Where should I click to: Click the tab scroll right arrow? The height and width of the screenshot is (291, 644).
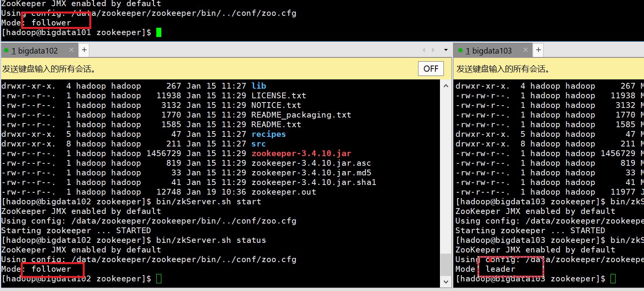pos(433,50)
